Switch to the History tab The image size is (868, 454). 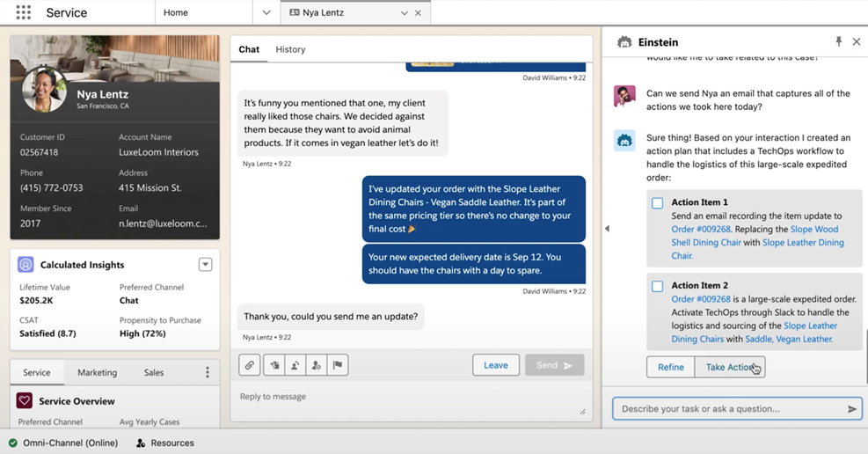pyautogui.click(x=290, y=49)
